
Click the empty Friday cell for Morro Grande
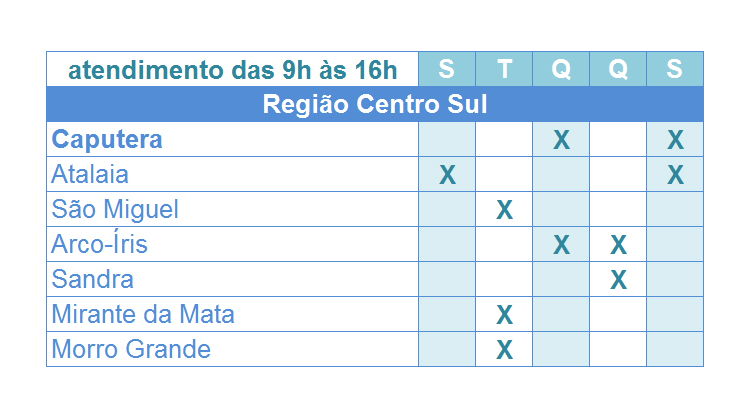[x=675, y=349]
